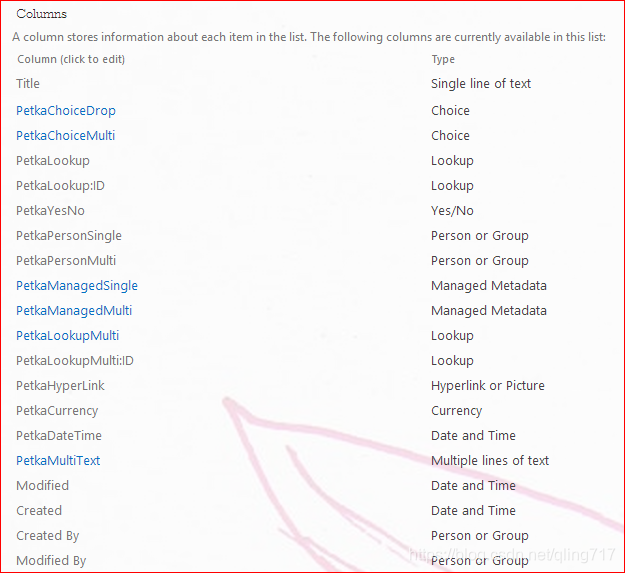Click the Created By column name
This screenshot has height=573, width=625.
[x=47, y=536]
